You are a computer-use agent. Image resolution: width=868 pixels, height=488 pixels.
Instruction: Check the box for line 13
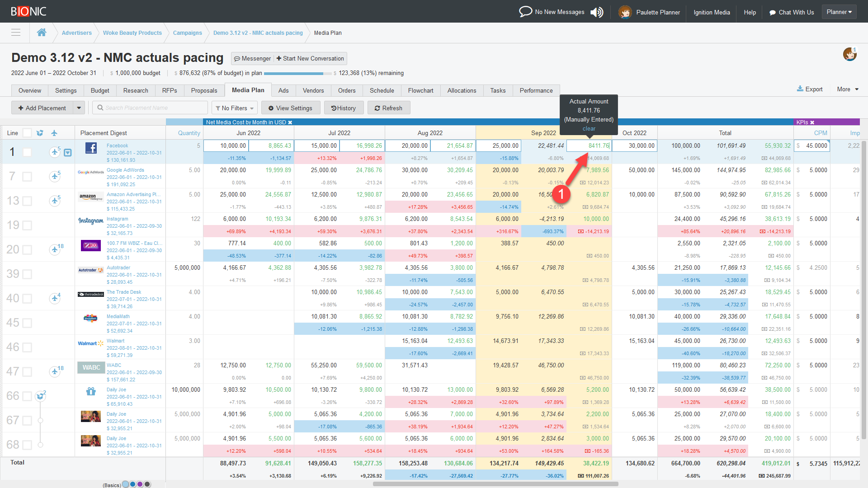[27, 201]
